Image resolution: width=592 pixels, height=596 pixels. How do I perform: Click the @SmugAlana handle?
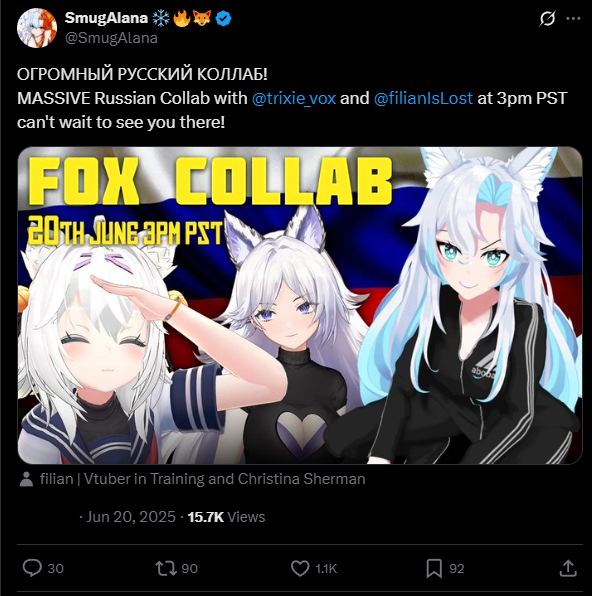[111, 38]
